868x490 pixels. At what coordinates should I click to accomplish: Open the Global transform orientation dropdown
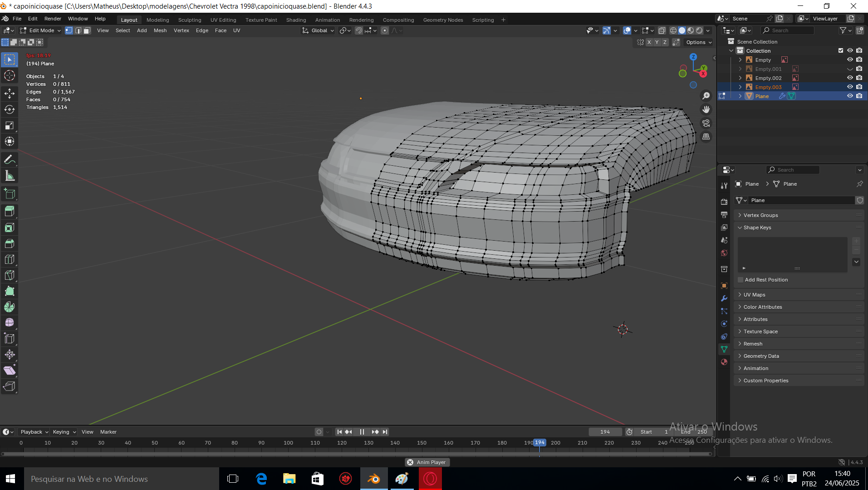tap(319, 30)
